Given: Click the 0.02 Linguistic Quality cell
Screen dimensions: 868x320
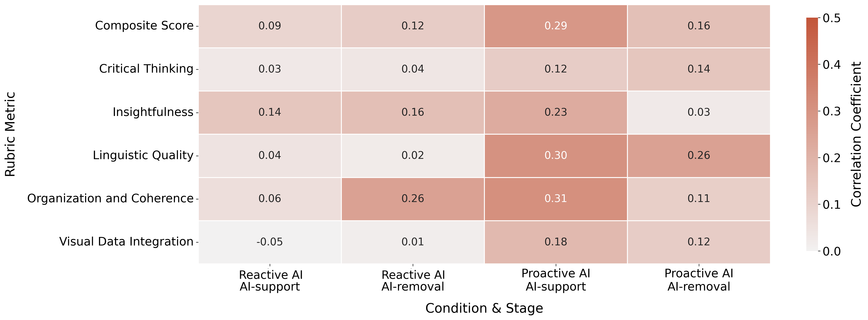Looking at the screenshot, I should click(x=412, y=155).
